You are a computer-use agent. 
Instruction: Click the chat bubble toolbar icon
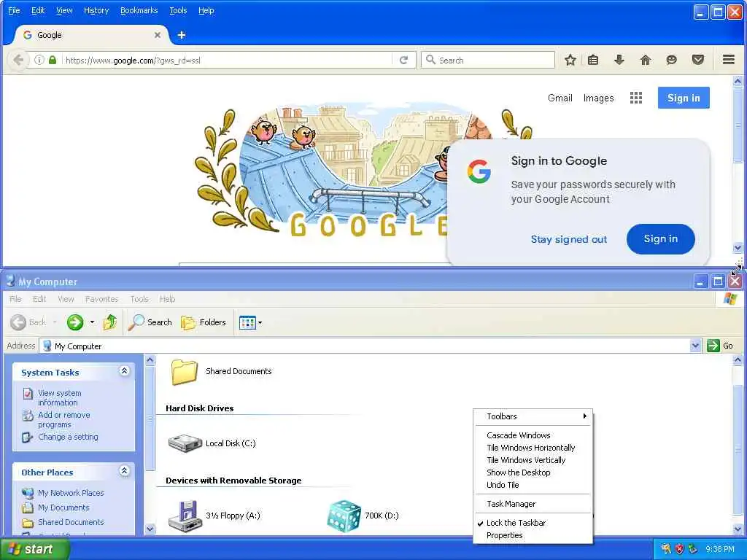[672, 60]
